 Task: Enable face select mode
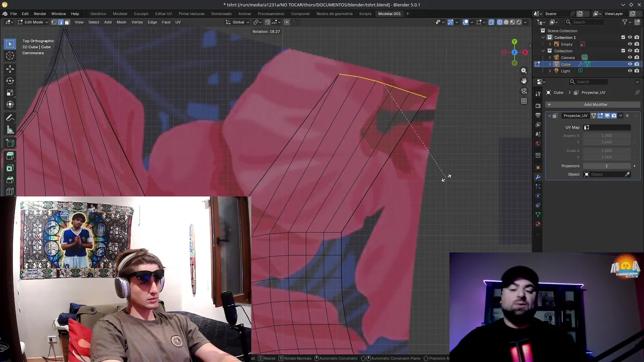[x=67, y=22]
